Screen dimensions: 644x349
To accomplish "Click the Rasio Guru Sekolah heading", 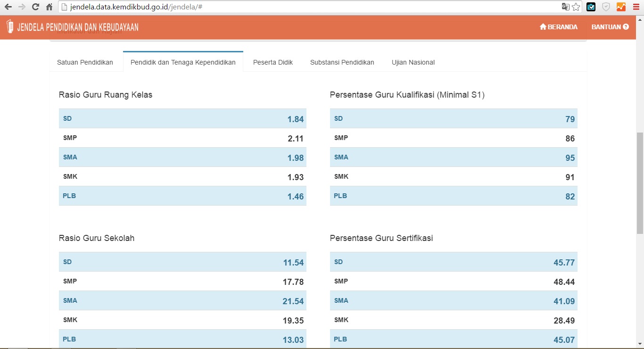I will [97, 238].
